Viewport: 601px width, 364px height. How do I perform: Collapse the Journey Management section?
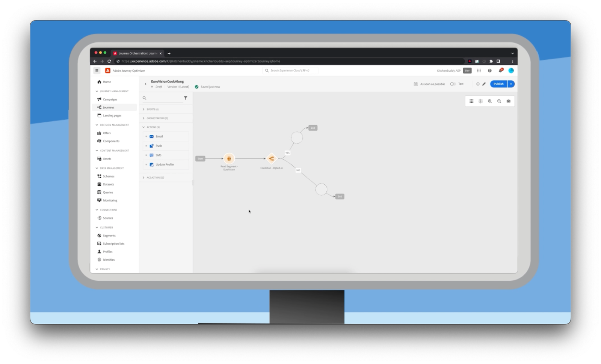click(97, 91)
